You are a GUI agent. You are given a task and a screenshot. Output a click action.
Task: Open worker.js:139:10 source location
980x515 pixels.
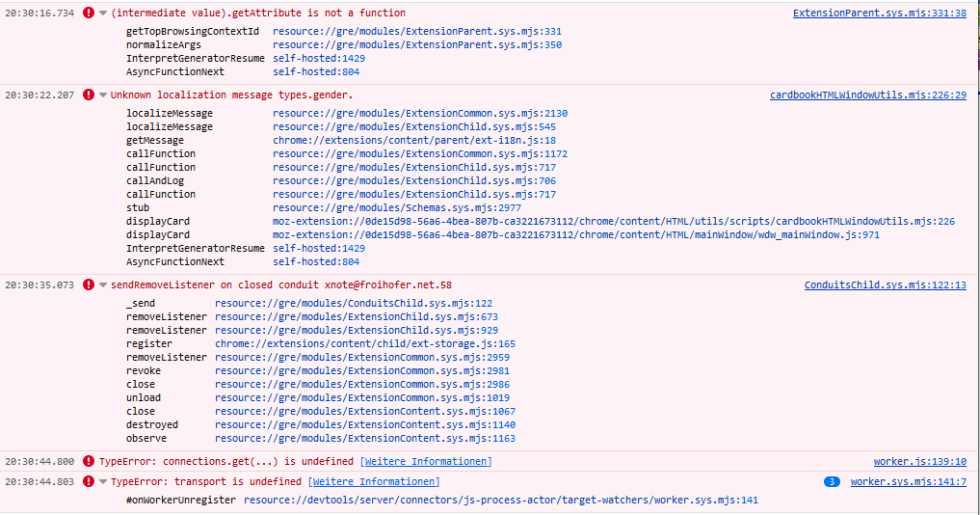[919, 462]
